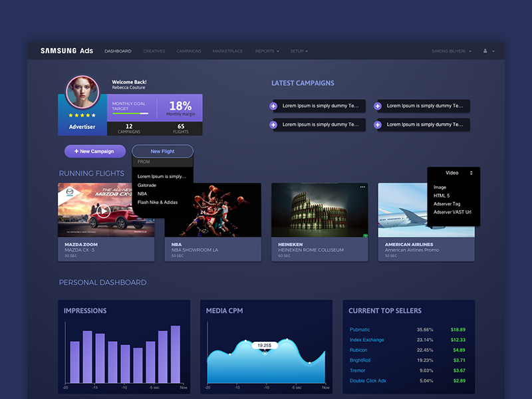Viewport: 532px width, 399px height.
Task: Open the Reports dropdown menu
Action: click(267, 51)
